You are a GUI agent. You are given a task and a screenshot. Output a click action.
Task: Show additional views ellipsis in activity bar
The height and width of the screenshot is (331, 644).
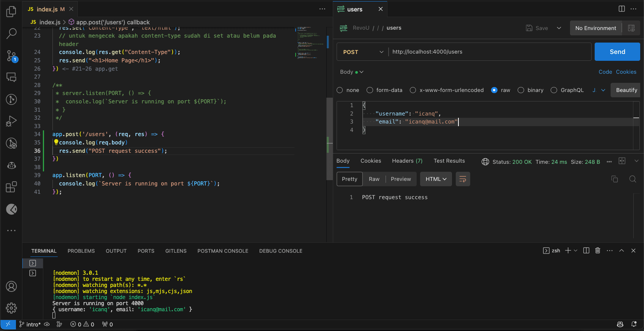[x=11, y=231]
